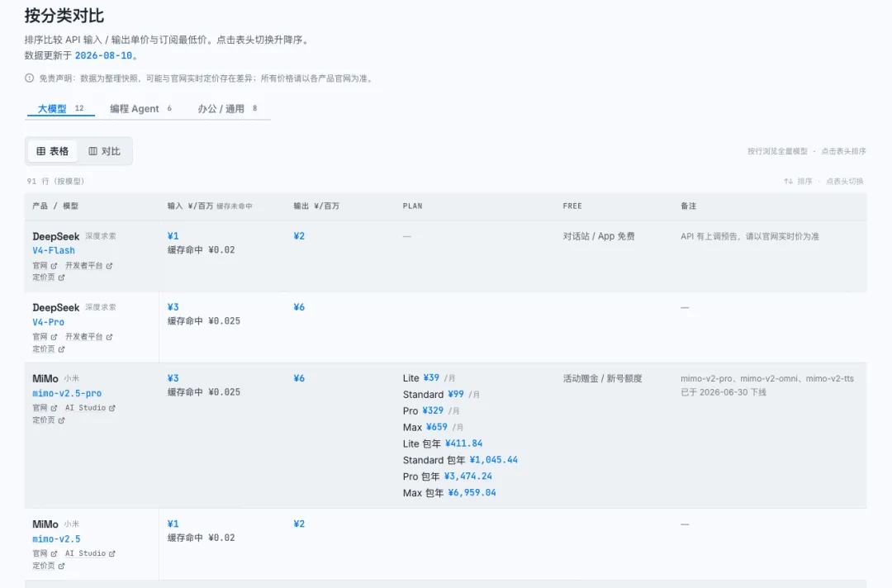Open 定价页 link in mimo-v2.5-pro row
Screen dimensions: 892x588
click(x=49, y=420)
